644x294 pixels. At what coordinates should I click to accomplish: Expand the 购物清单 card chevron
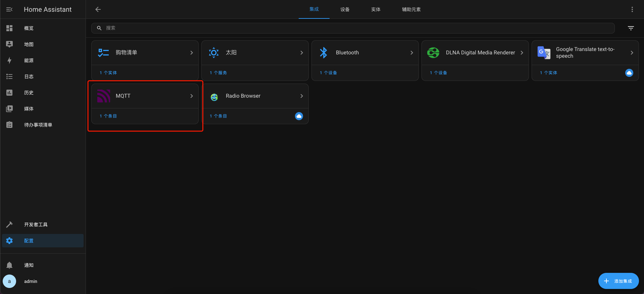pyautogui.click(x=192, y=53)
